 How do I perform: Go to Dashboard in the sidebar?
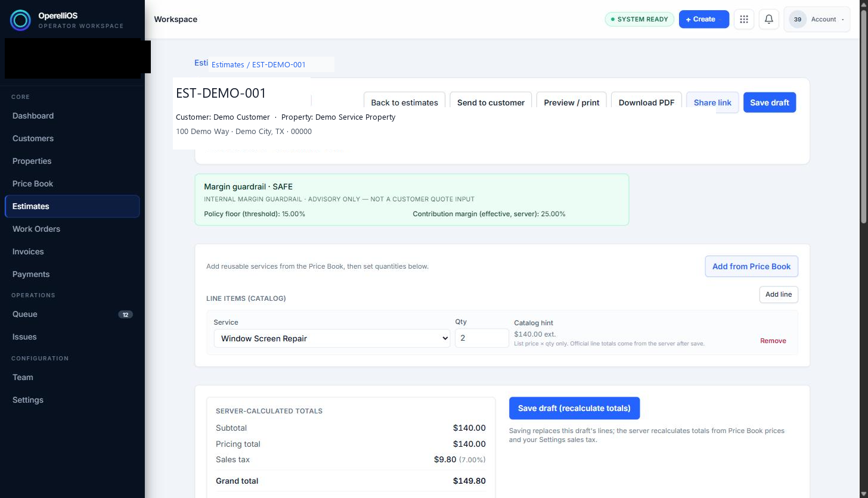(33, 116)
